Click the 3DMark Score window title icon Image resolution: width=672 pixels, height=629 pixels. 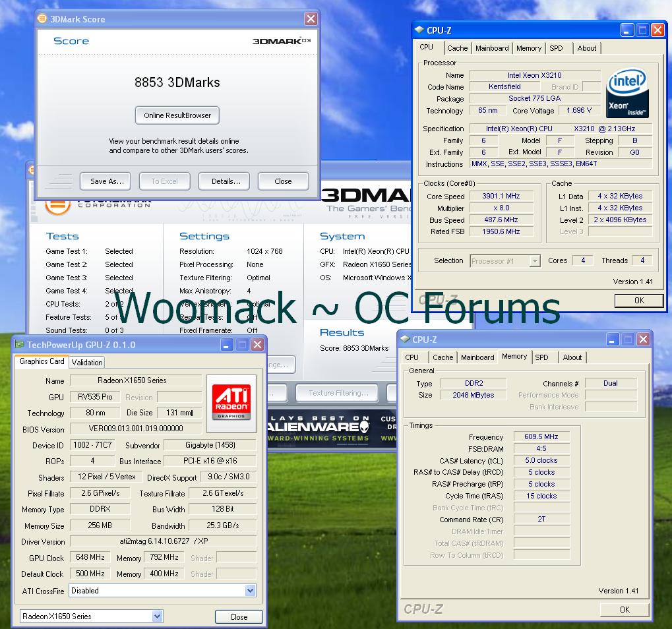point(42,18)
